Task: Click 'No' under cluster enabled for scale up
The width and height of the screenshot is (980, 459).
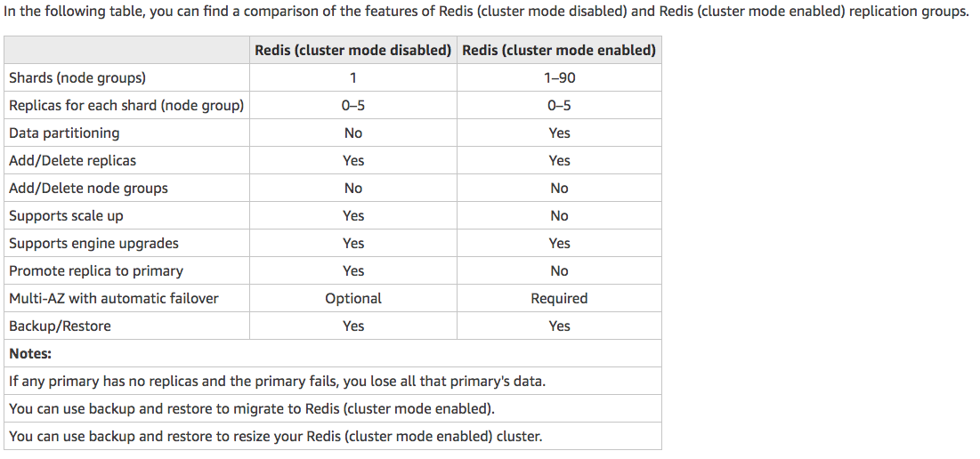Action: pyautogui.click(x=559, y=216)
